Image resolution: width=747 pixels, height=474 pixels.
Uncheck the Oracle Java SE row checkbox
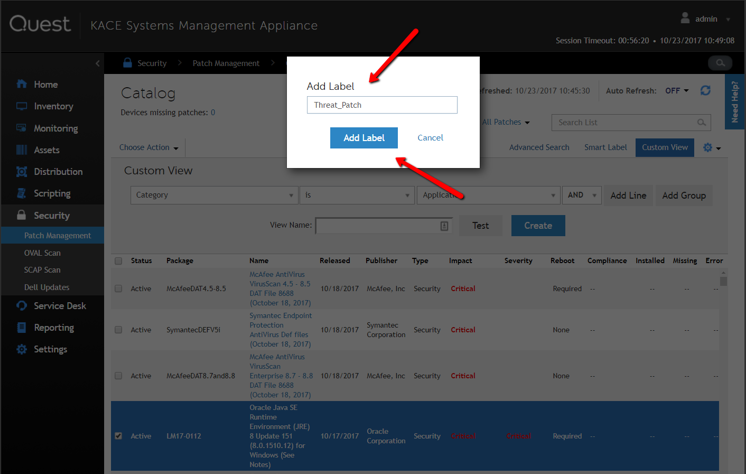coord(118,436)
